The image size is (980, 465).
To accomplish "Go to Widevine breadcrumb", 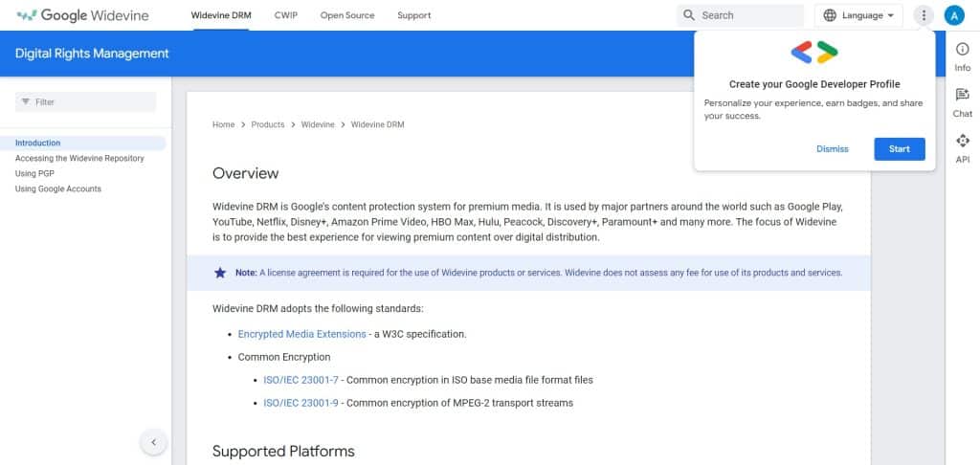I will click(318, 124).
